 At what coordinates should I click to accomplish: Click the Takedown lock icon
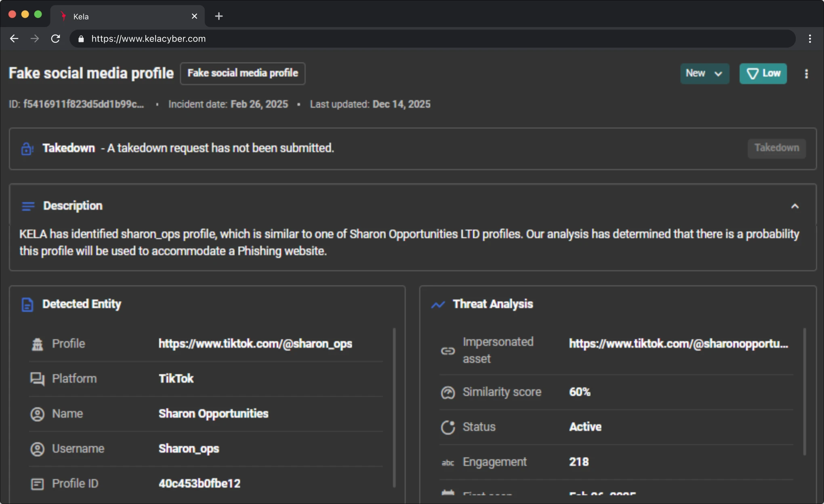pos(27,148)
